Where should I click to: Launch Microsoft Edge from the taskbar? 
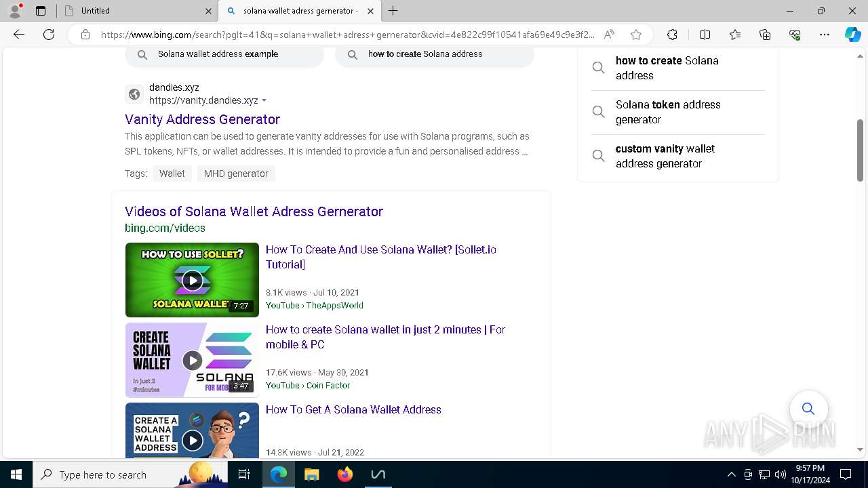pos(279,474)
